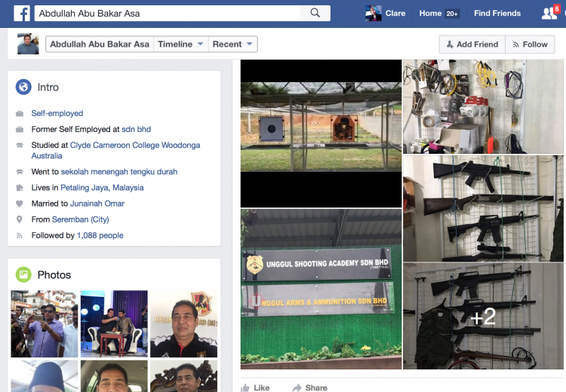This screenshot has height=392, width=566.
Task: Click the Share arrow icon
Action: (297, 387)
